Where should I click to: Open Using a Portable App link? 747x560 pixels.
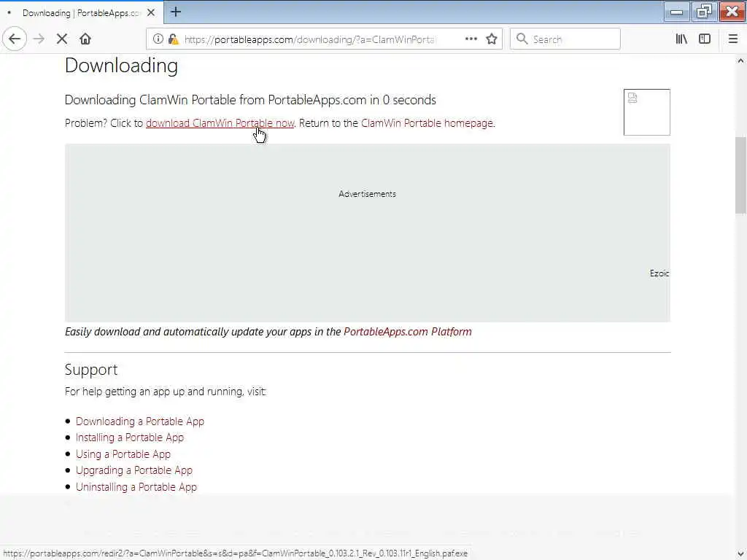[x=123, y=454]
